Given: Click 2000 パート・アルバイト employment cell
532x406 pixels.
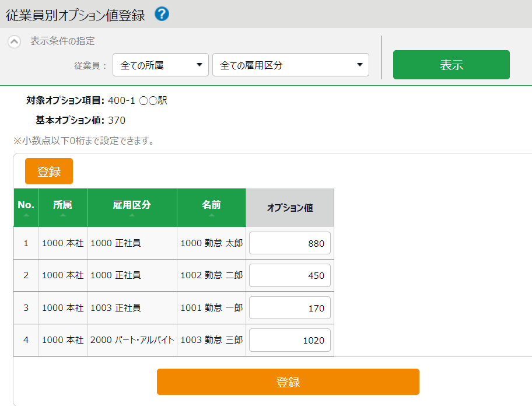Looking at the screenshot, I should (132, 340).
